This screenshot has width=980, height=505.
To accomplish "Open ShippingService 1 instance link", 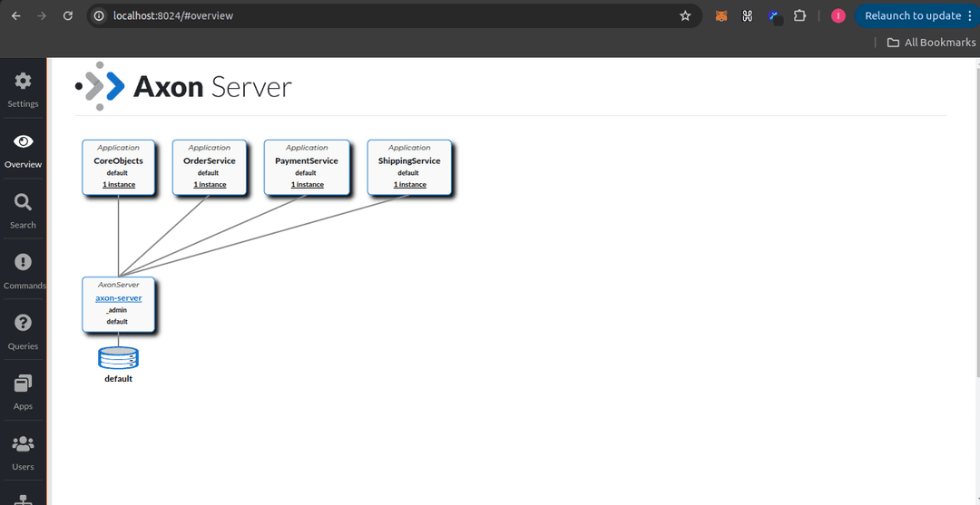I will click(x=409, y=185).
